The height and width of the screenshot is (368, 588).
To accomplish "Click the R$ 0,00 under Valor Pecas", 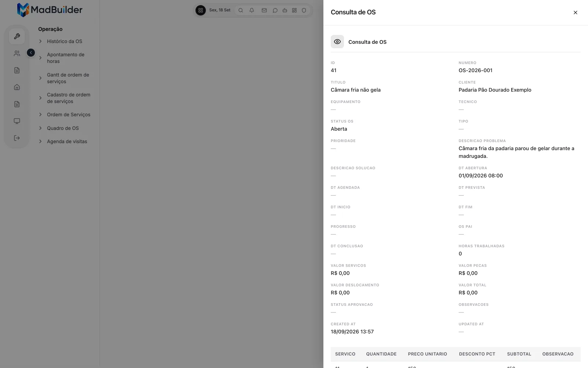I will (x=468, y=273).
